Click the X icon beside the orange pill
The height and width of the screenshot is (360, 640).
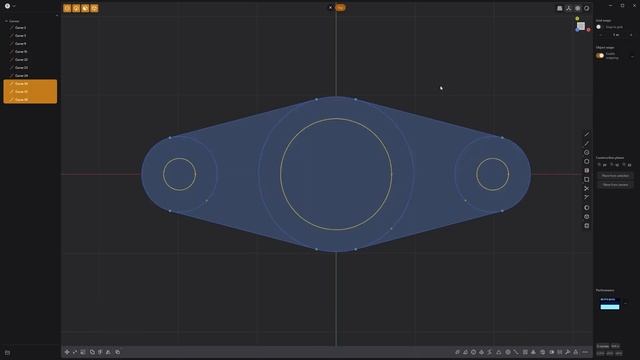tap(330, 7)
